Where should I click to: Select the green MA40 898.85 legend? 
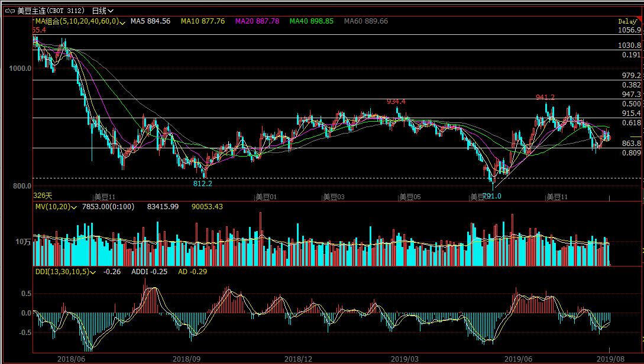tap(311, 21)
